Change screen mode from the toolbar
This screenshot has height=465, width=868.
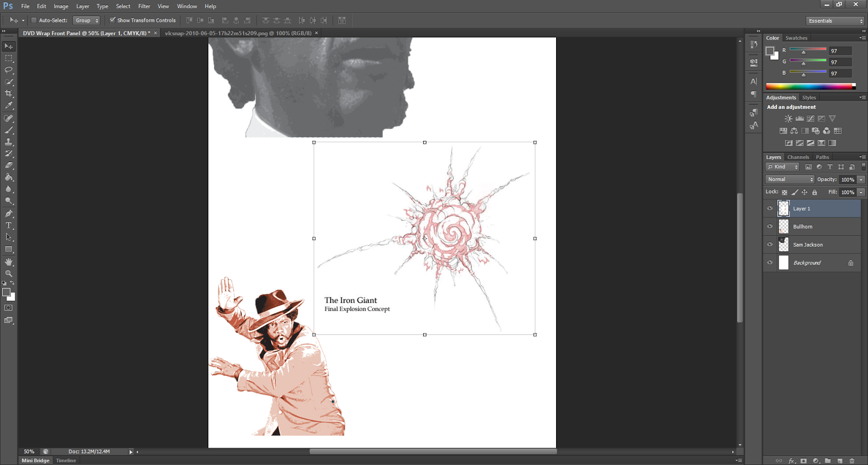point(9,320)
